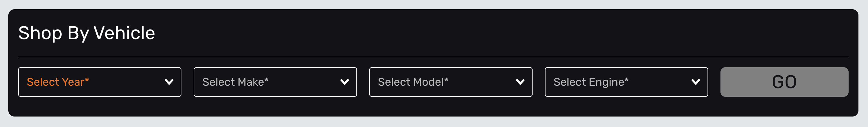868x127 pixels.
Task: Click the orange "Select Year*" label text
Action: pos(58,82)
